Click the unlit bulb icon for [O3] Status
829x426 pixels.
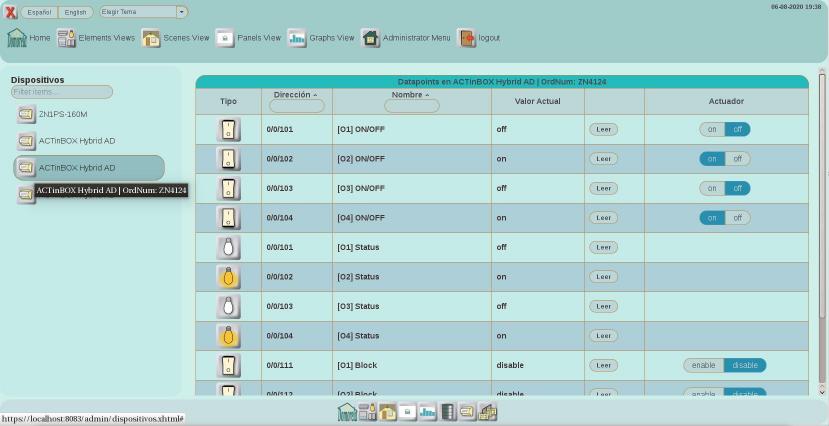tap(228, 307)
